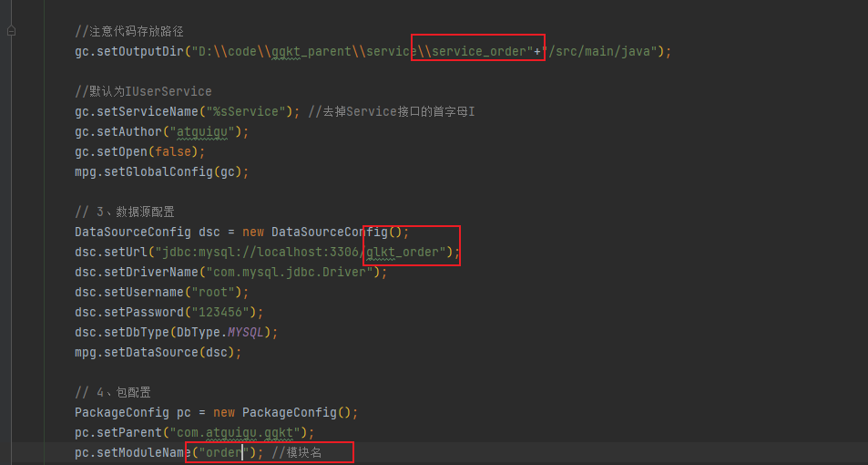Image resolution: width=868 pixels, height=465 pixels.
Task: Click the pc variable in the PackageConfig declaration
Action: tap(184, 412)
